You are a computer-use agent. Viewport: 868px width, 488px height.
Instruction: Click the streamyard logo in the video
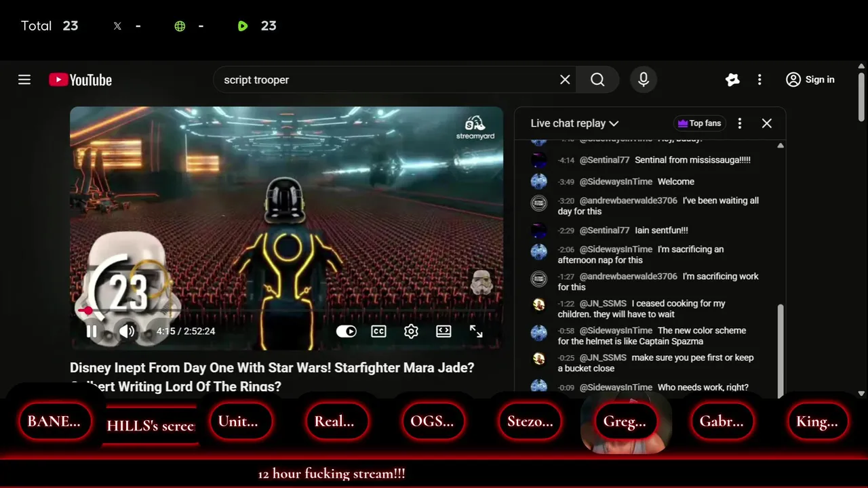(475, 128)
